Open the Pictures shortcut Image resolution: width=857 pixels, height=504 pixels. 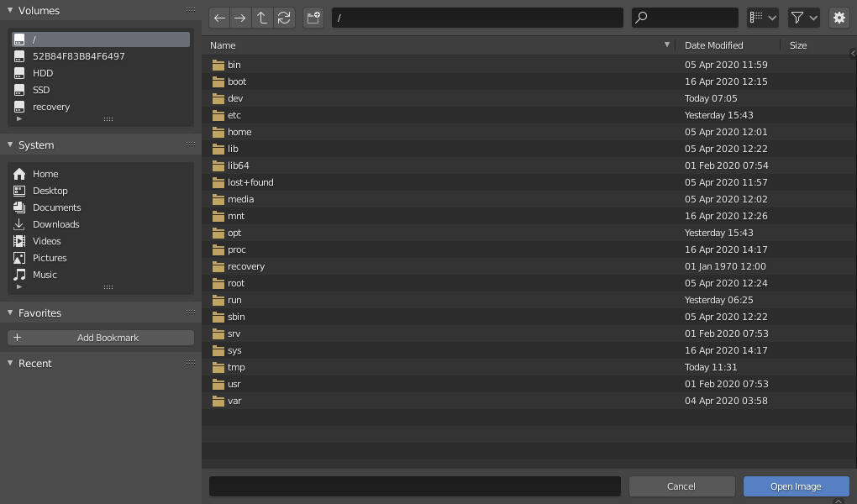[x=50, y=257]
